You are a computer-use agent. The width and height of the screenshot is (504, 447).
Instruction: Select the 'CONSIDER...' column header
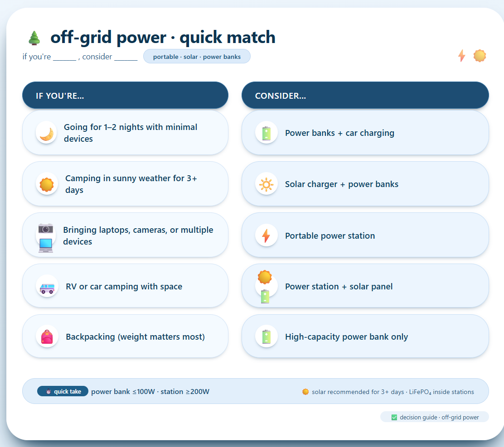click(x=365, y=96)
